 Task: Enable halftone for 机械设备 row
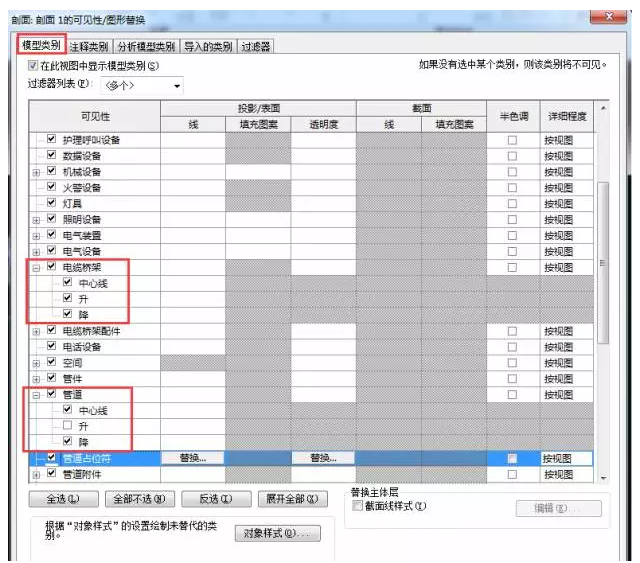pyautogui.click(x=512, y=172)
